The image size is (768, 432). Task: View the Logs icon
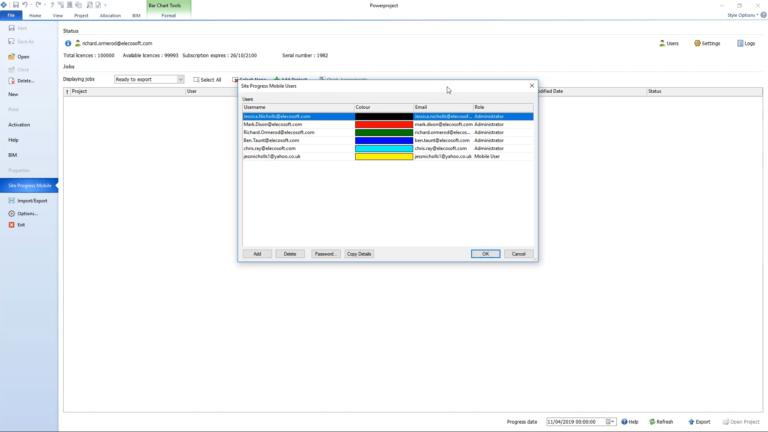pyautogui.click(x=740, y=44)
